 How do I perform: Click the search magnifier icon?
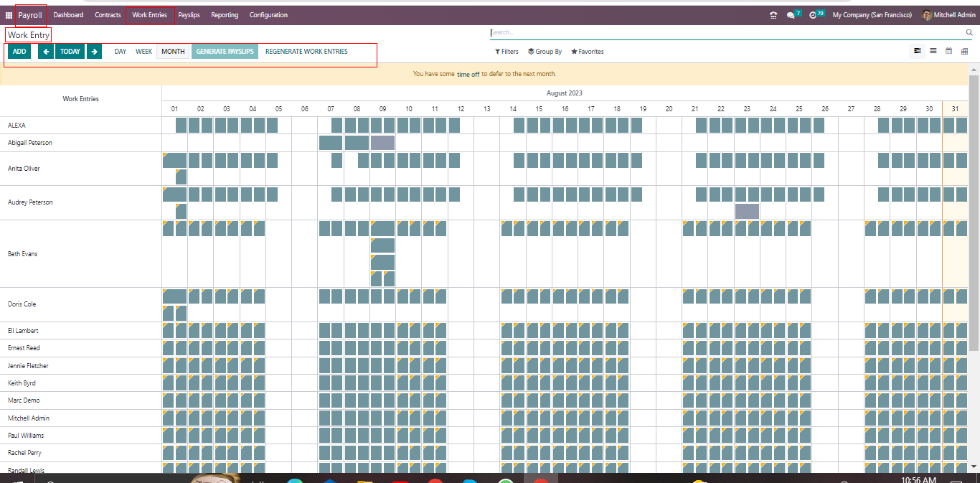coord(969,32)
